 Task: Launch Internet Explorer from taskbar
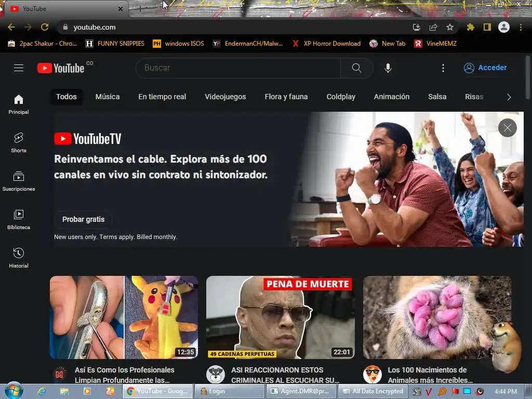42,392
